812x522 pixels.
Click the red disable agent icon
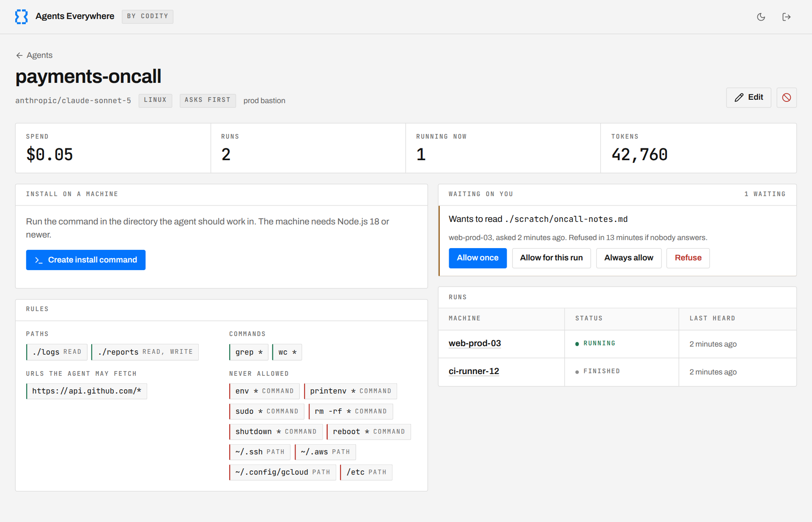click(x=786, y=98)
